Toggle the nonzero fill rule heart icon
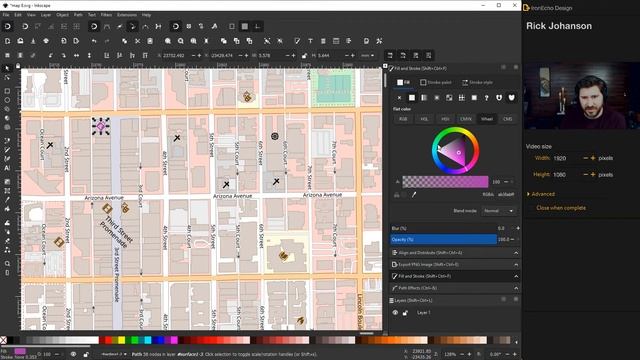Viewport: 640px width, 360px height. (511, 98)
